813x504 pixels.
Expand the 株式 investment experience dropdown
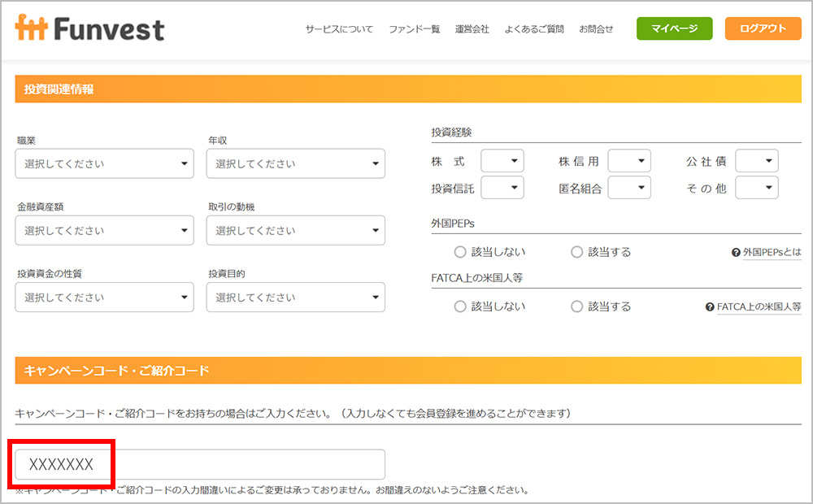pos(502,160)
